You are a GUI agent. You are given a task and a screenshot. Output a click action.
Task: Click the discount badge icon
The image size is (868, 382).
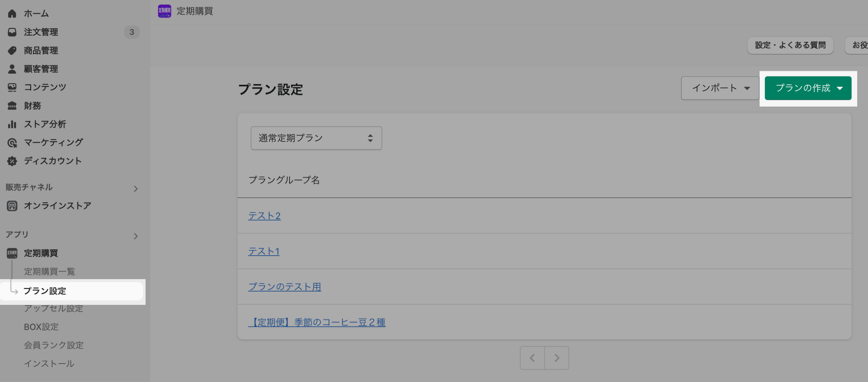tap(12, 161)
